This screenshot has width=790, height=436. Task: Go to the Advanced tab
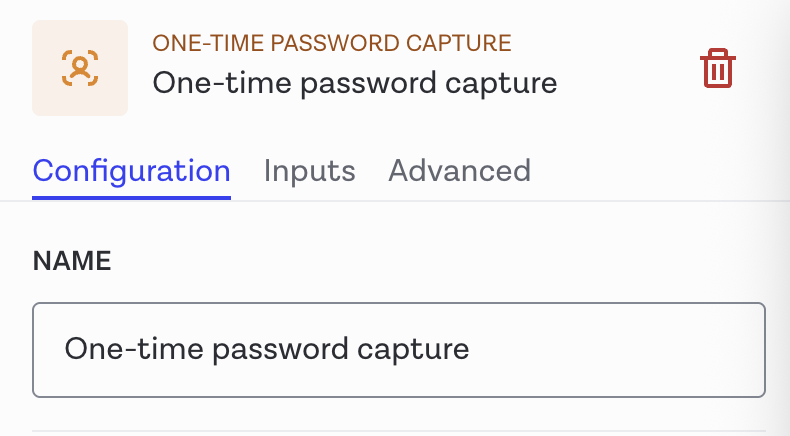(x=459, y=171)
